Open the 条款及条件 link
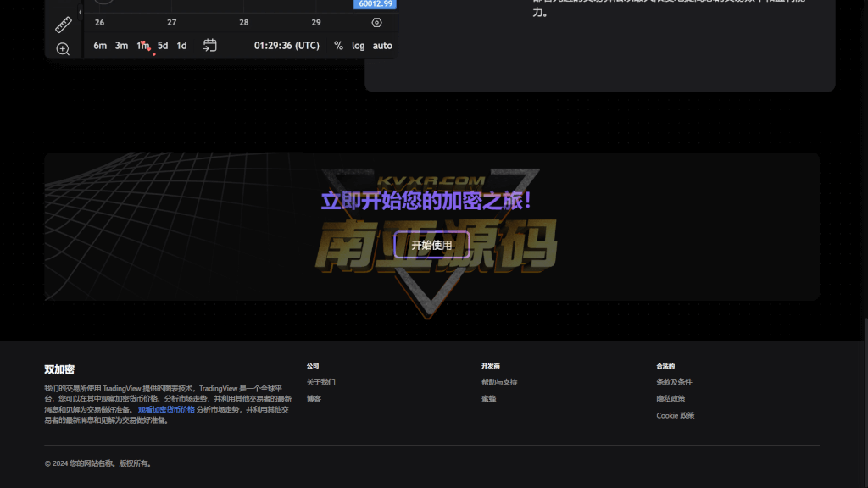 click(x=674, y=382)
